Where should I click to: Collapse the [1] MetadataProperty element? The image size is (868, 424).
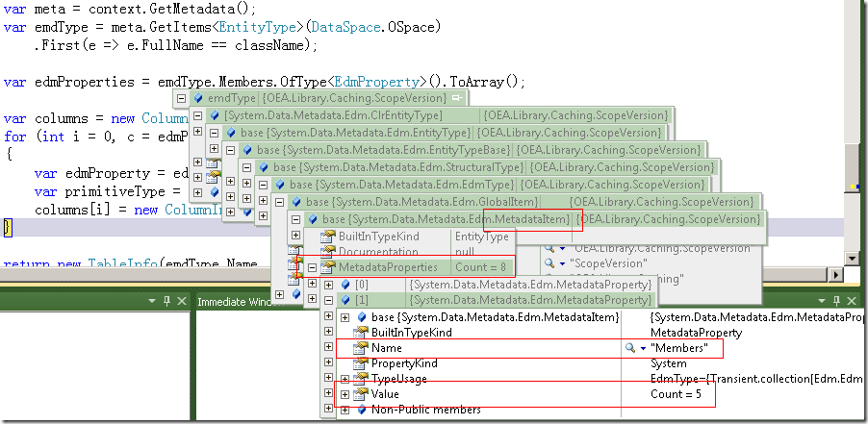click(x=329, y=300)
